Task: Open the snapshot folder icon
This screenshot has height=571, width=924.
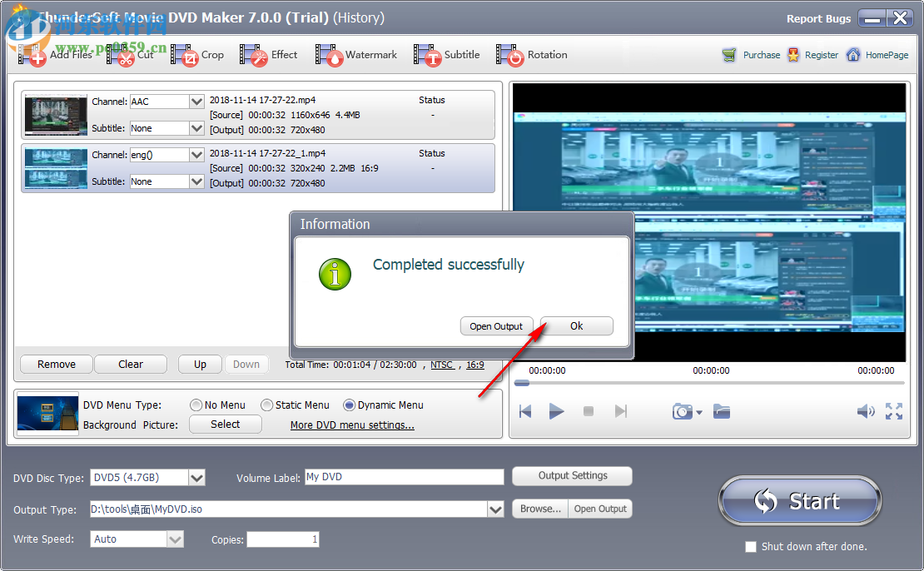Action: point(721,411)
